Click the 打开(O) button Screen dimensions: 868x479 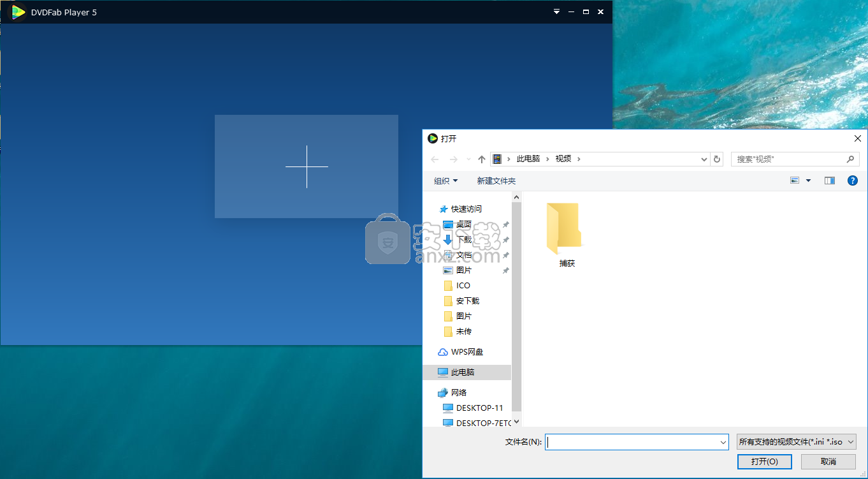pos(764,461)
